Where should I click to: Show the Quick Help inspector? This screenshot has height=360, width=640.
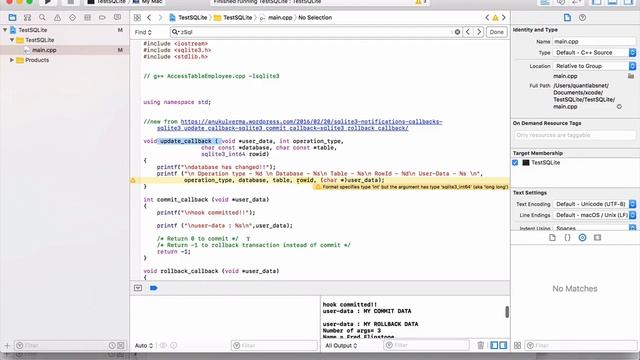point(582,18)
